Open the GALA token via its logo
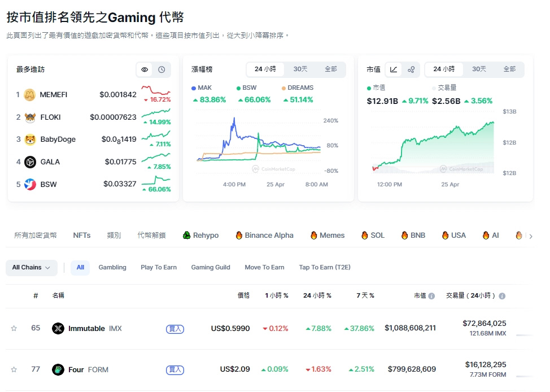 [x=30, y=162]
